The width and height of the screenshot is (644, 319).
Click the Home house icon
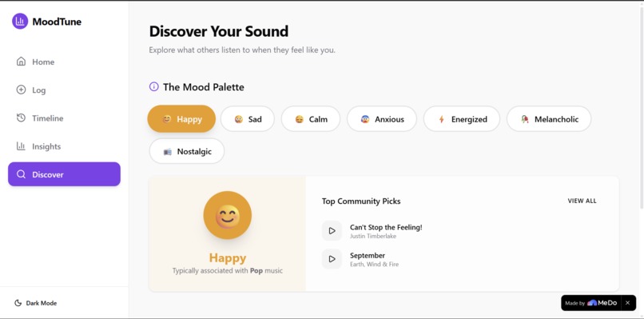(21, 62)
